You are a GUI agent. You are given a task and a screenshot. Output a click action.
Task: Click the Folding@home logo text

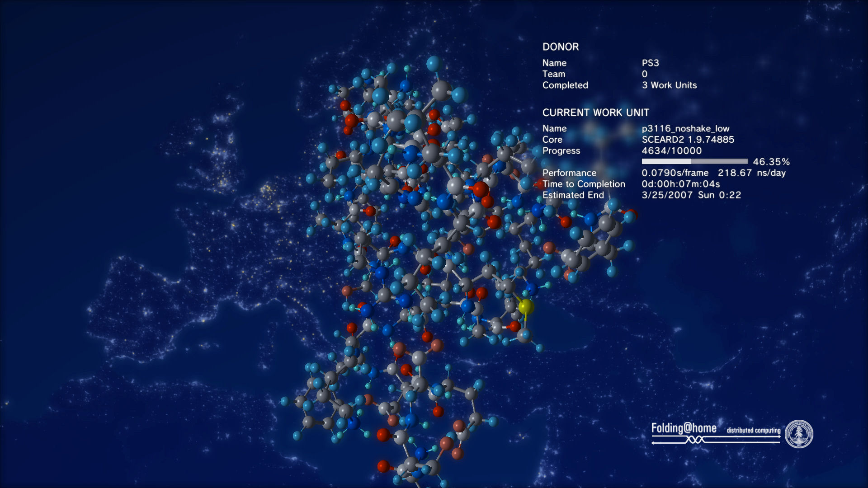pos(684,428)
